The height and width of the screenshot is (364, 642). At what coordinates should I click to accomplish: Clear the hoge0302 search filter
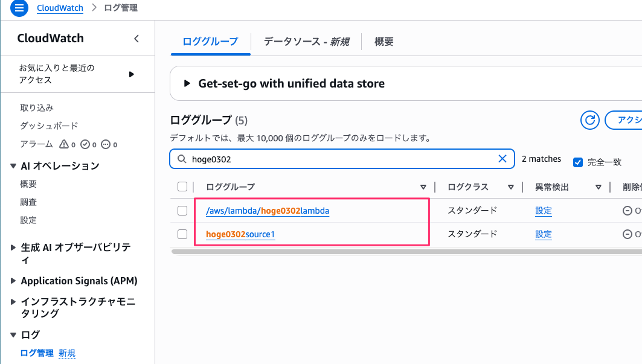[x=502, y=159]
